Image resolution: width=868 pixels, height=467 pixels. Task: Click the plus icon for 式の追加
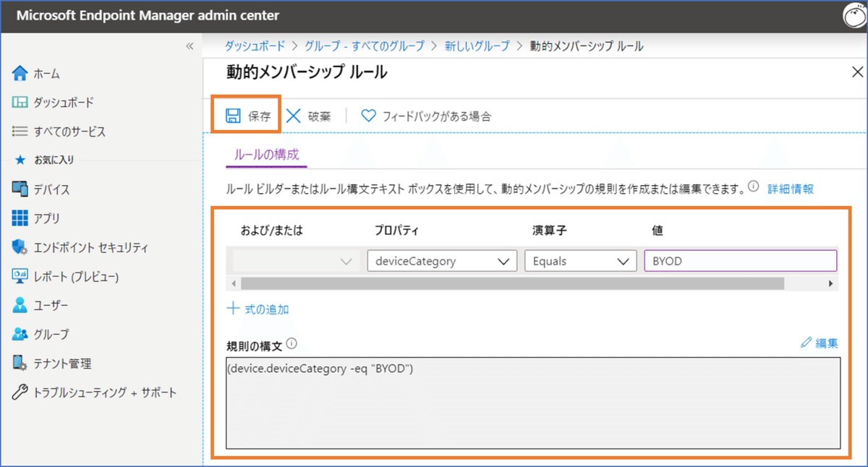[x=233, y=308]
